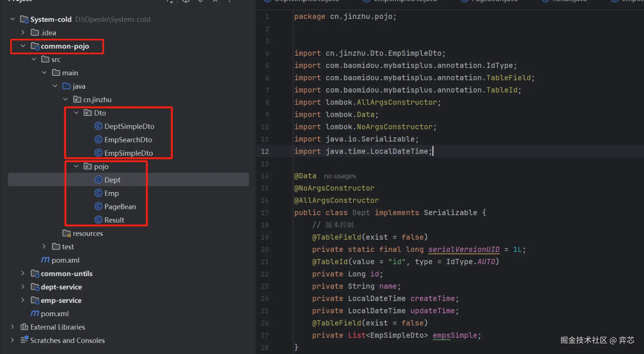Click the Maven icon of common-pojo pom.xml
This screenshot has height=354, width=644.
click(x=45, y=260)
